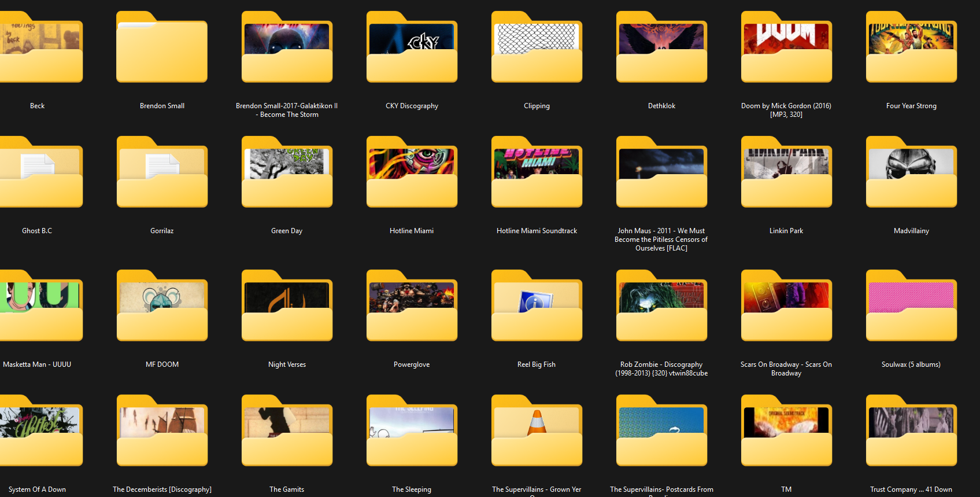The image size is (980, 497).
Task: Select Doom by Mick Gordon folder icon
Action: [786, 47]
